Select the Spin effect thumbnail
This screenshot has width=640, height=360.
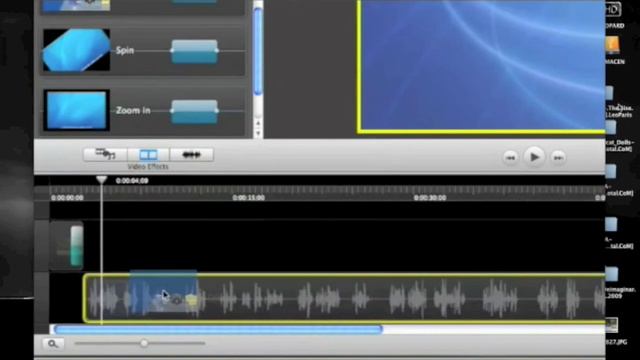[76, 50]
